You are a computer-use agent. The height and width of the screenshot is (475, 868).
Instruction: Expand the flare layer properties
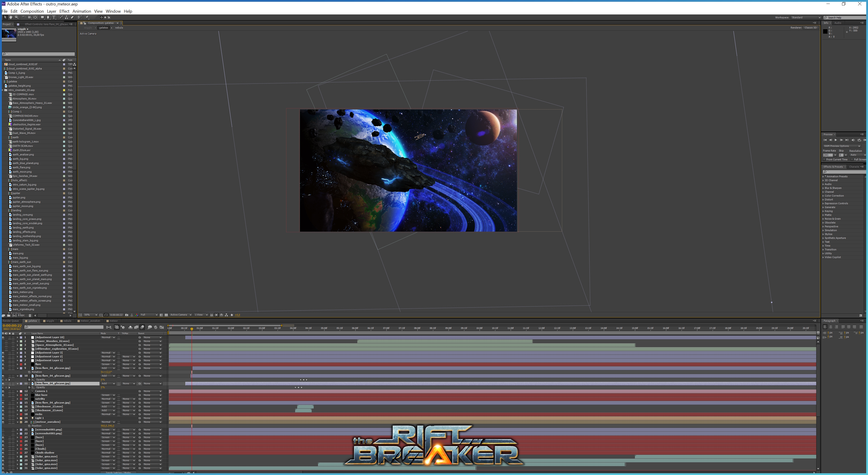click(x=18, y=364)
